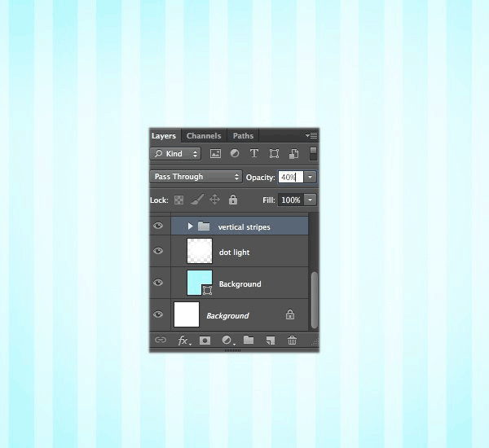This screenshot has width=489, height=448.
Task: Open the Fill slider dropdown arrow
Action: coord(310,200)
